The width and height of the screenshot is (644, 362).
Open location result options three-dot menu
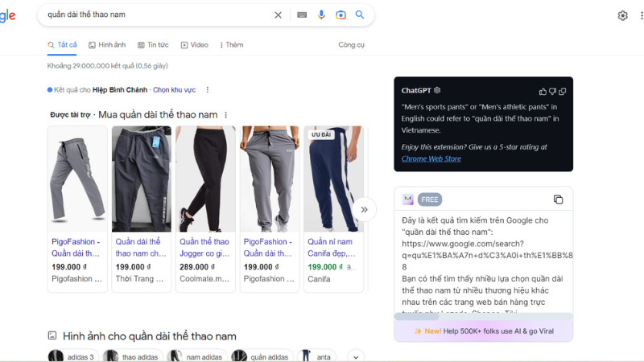[208, 90]
